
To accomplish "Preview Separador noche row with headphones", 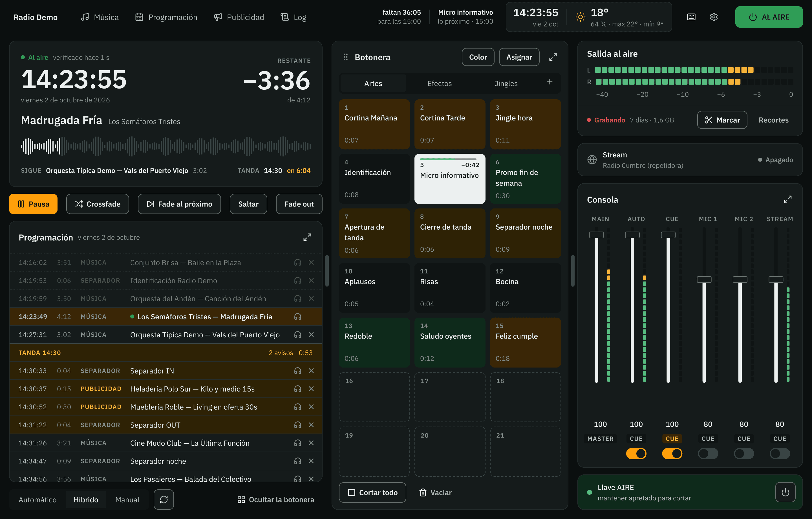I will 297,461.
